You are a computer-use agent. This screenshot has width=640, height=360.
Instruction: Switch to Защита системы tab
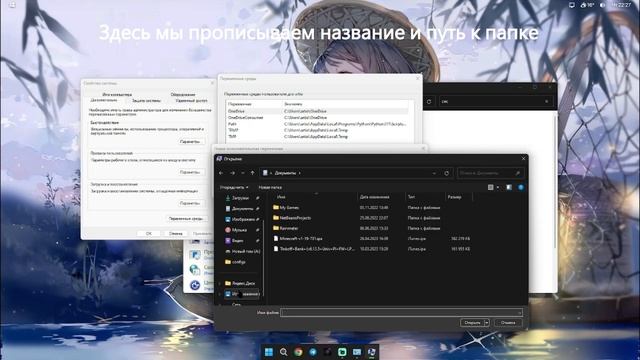click(x=146, y=100)
